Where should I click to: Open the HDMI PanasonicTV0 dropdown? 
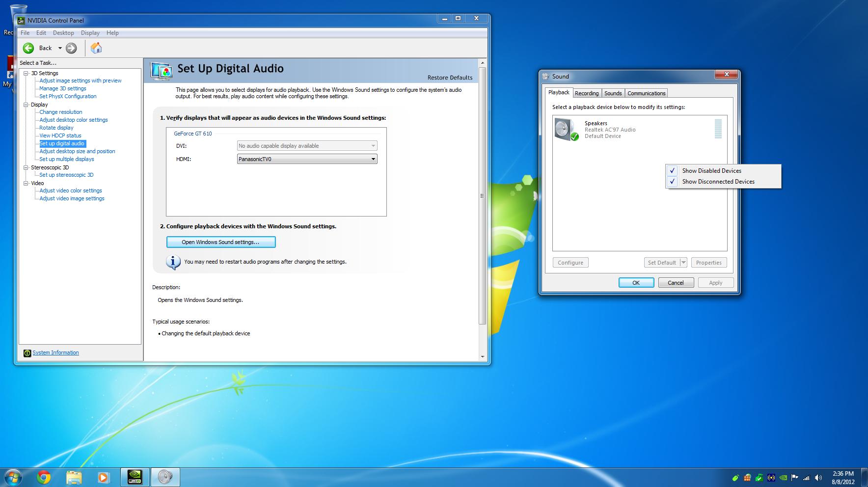[x=307, y=159]
